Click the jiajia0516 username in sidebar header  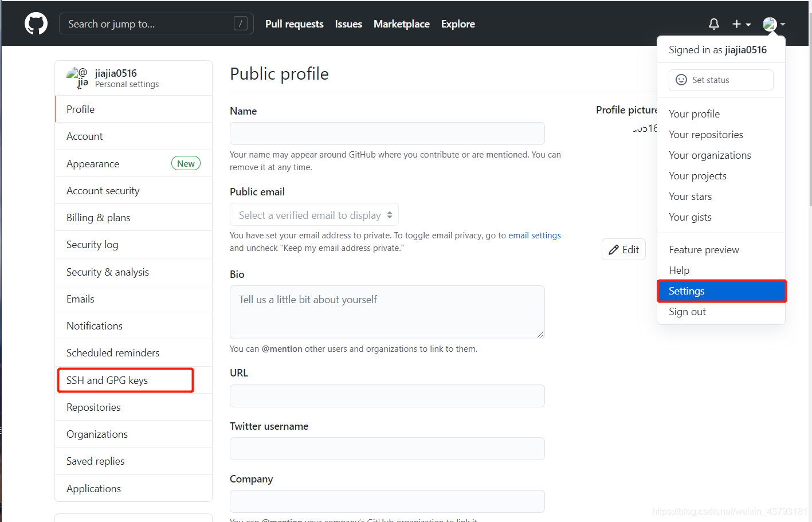116,73
